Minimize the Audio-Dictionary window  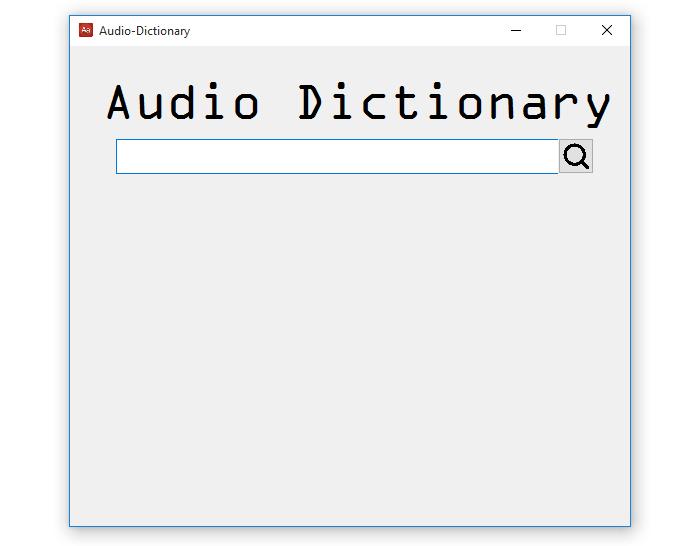coord(516,30)
